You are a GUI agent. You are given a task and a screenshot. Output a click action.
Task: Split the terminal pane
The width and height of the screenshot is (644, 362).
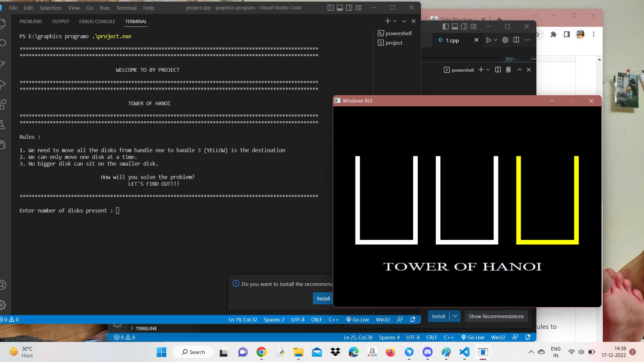(498, 70)
